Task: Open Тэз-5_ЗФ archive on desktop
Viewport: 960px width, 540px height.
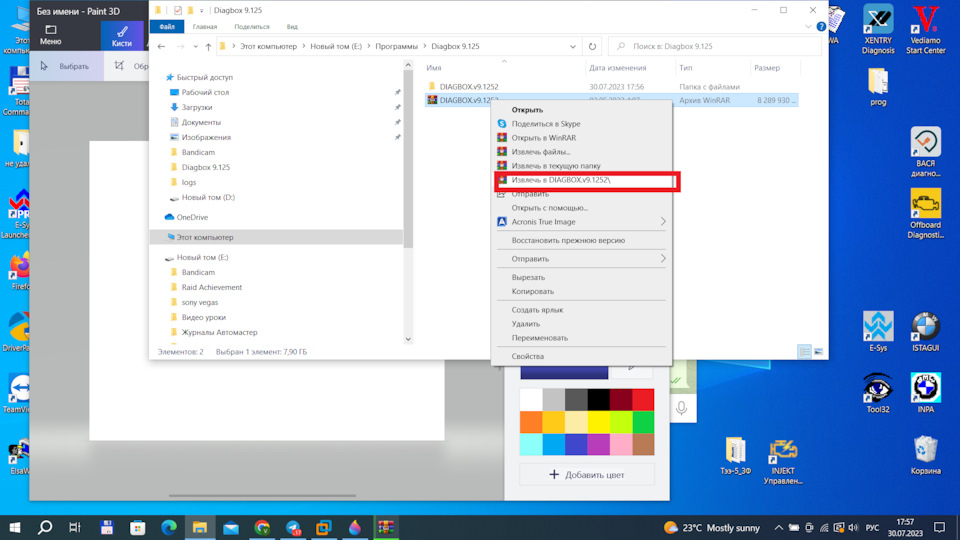Action: pyautogui.click(x=735, y=456)
